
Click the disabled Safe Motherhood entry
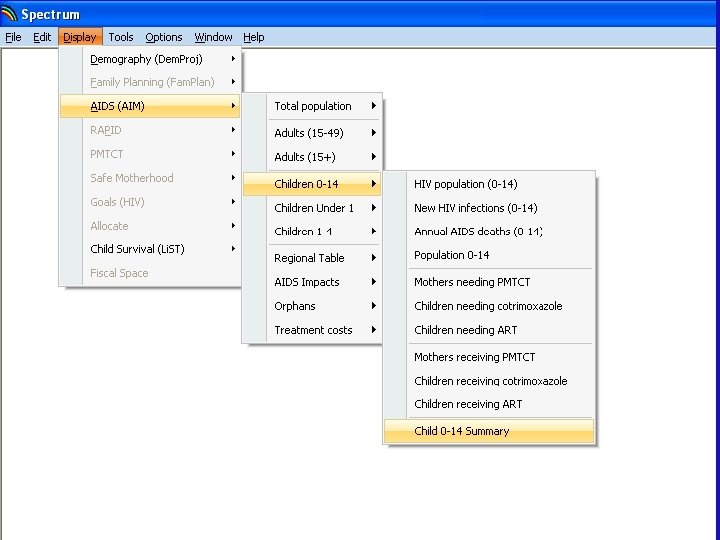[x=150, y=178]
